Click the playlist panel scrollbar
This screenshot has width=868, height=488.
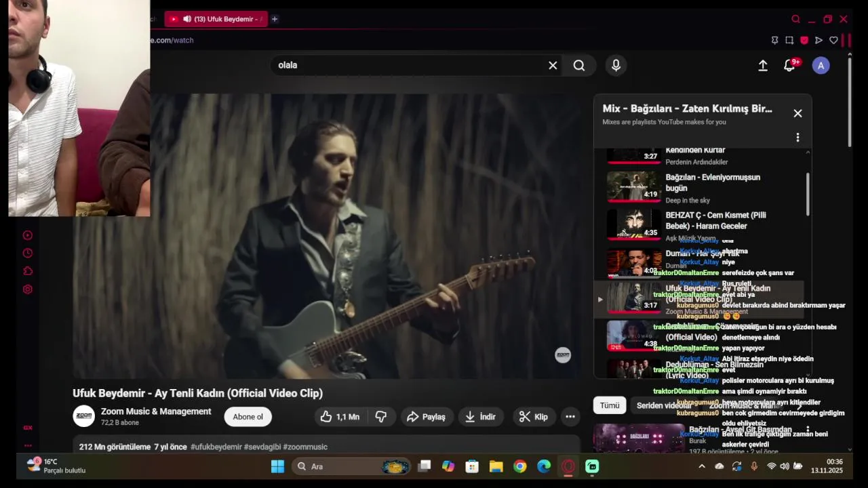pyautogui.click(x=808, y=193)
